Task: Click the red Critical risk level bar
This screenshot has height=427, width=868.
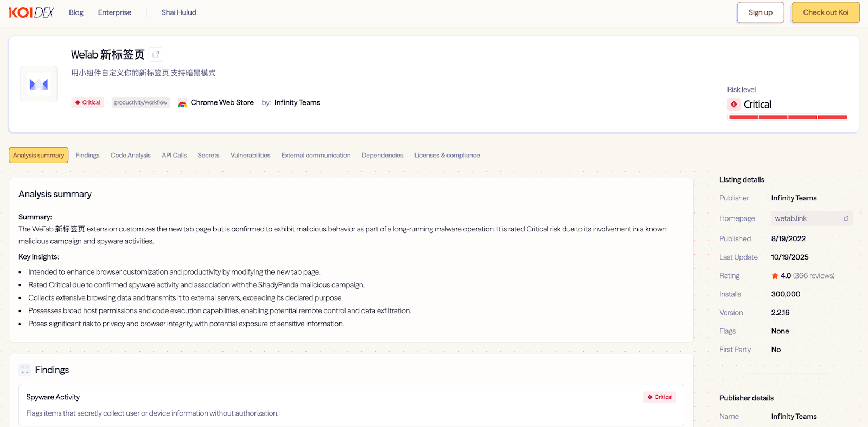Action: pyautogui.click(x=788, y=117)
